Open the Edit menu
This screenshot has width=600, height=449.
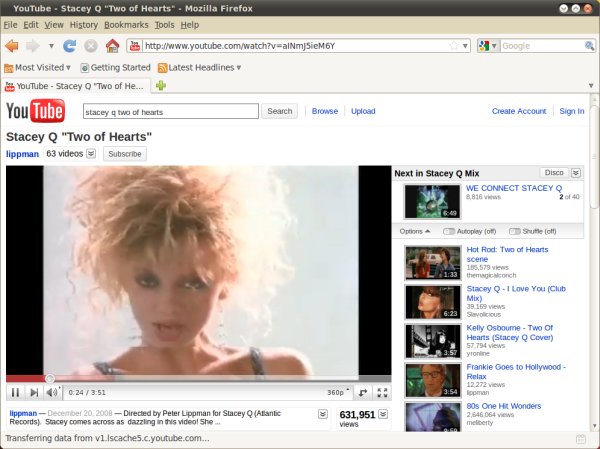coord(31,25)
